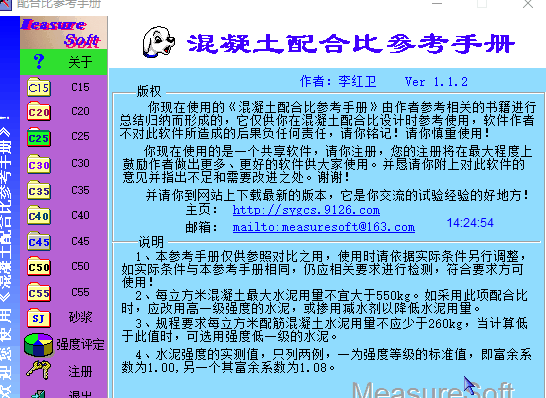Image resolution: width=546 pixels, height=398 pixels.
Task: Click the dog mascot logo
Action: pos(158,42)
